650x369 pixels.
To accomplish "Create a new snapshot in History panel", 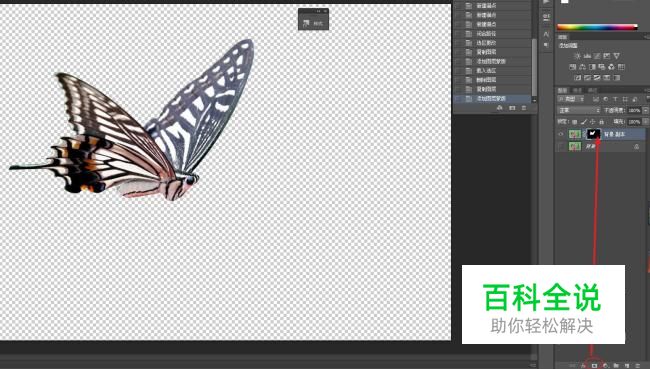I will [512, 108].
